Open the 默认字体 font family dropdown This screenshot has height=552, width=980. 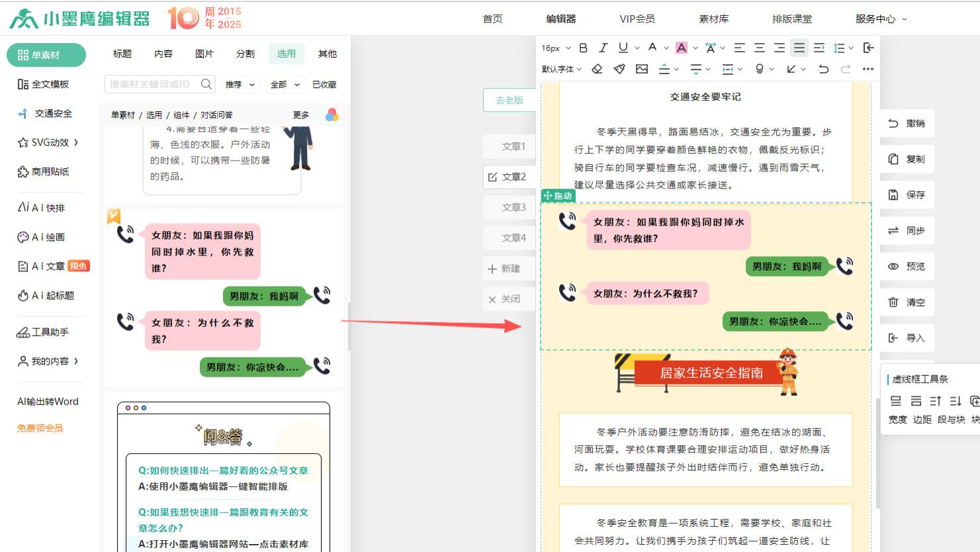pos(560,68)
